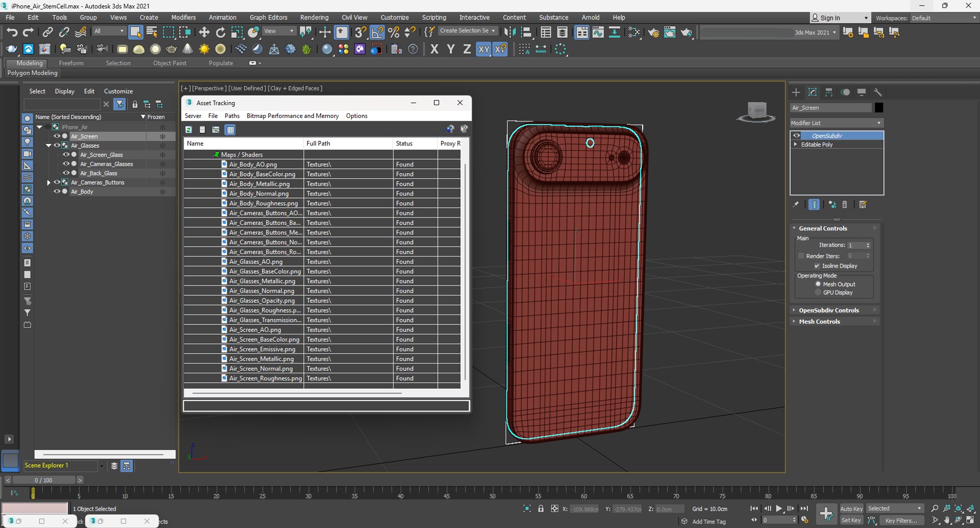This screenshot has height=528, width=980.
Task: Open Bitmap Performance and Memory menu
Action: point(292,116)
